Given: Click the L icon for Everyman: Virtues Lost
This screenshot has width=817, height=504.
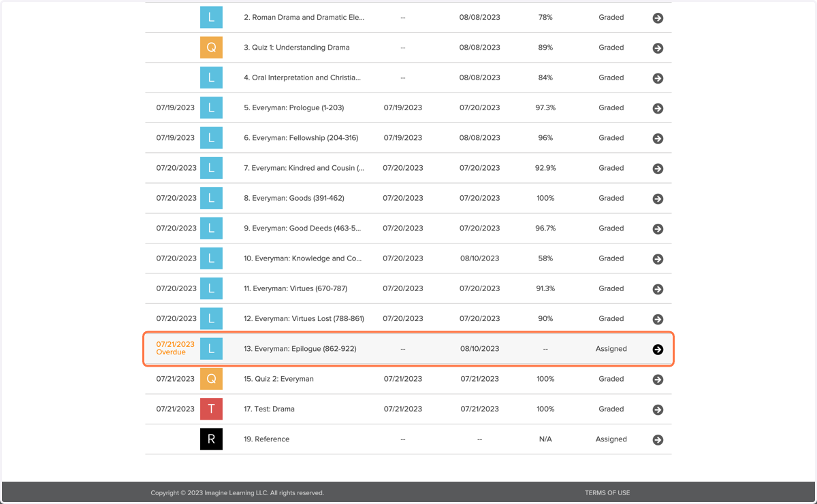Looking at the screenshot, I should (x=211, y=318).
